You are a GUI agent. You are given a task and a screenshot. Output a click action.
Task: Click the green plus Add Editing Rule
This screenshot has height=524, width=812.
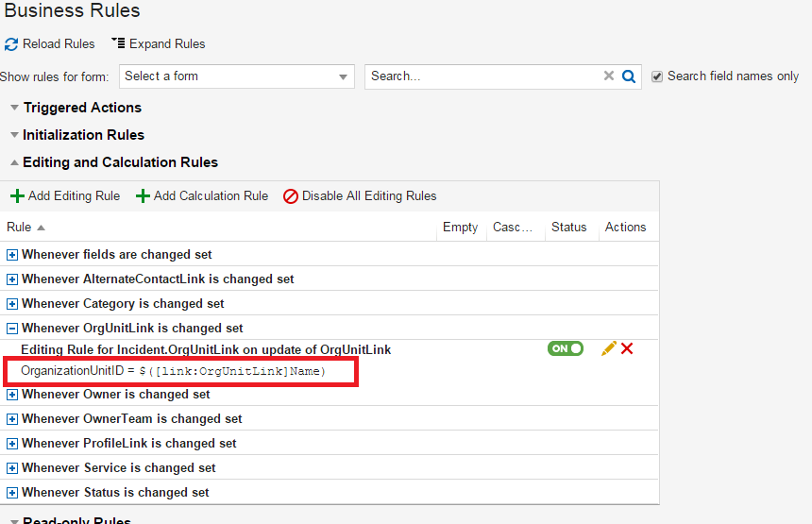(17, 196)
